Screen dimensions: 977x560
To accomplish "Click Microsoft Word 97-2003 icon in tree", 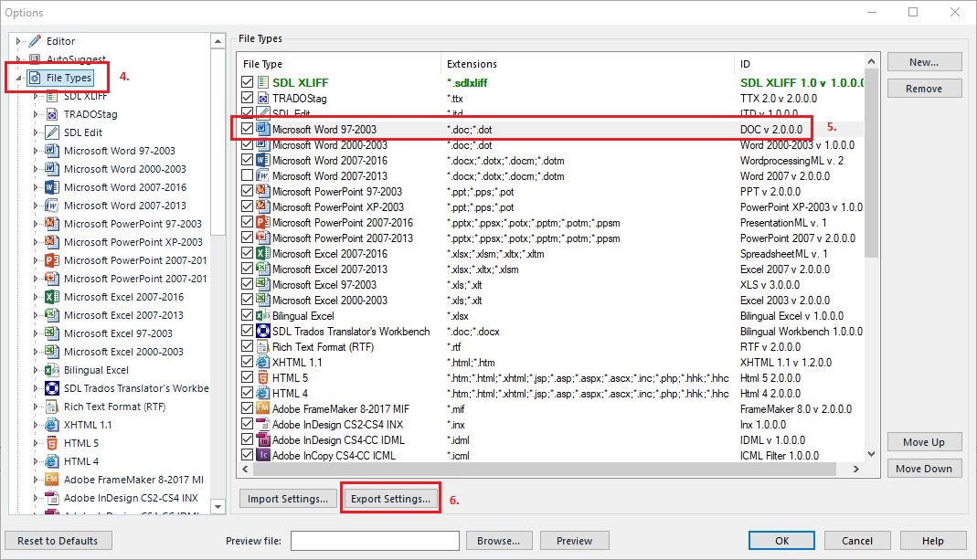I will pyautogui.click(x=52, y=151).
